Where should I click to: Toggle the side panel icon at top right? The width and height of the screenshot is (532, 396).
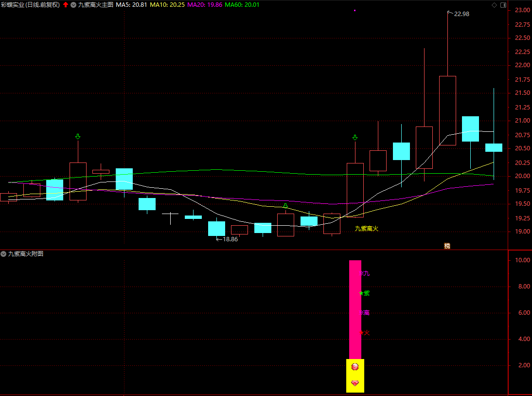point(503,5)
